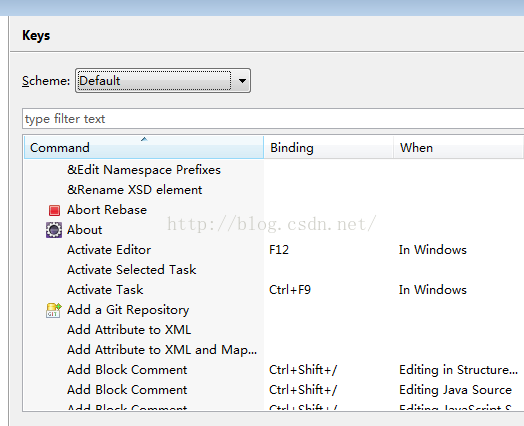Viewport: 524px width, 426px height.
Task: Select the Activate Task command
Action: 105,290
